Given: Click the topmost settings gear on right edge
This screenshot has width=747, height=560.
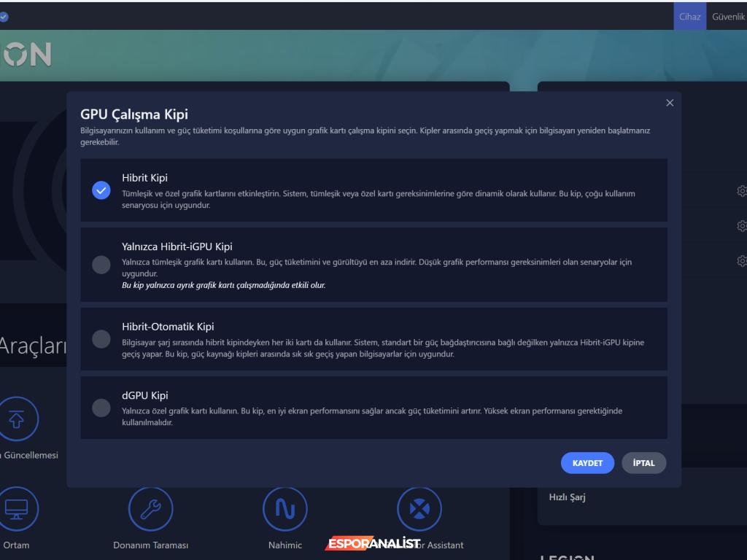Looking at the screenshot, I should 742,191.
